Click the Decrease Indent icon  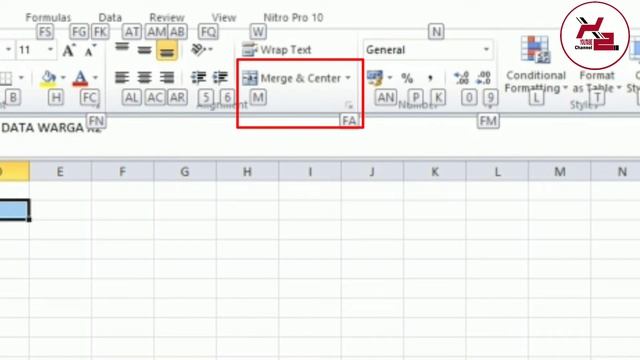tap(199, 78)
